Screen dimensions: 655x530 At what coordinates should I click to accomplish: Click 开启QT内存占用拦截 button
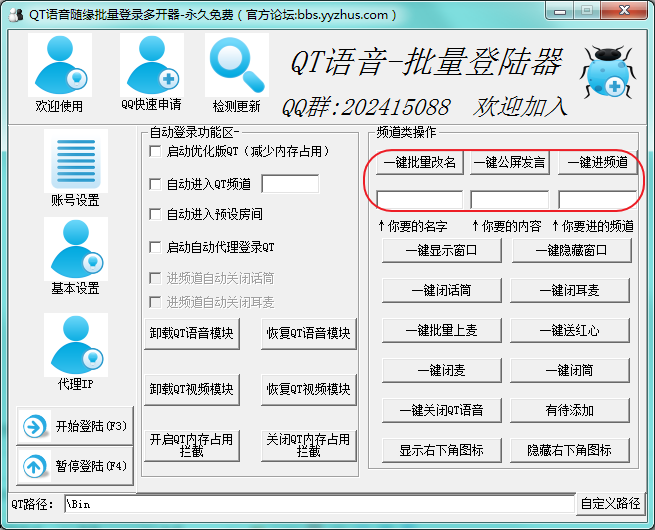(x=192, y=446)
